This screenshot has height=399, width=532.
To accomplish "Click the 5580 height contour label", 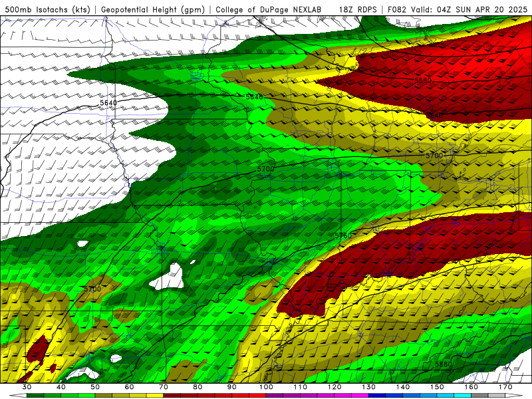I will pos(423,80).
